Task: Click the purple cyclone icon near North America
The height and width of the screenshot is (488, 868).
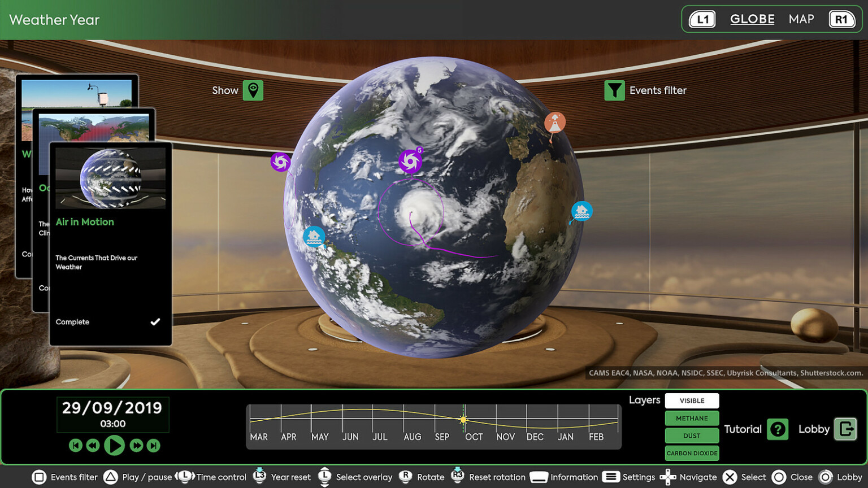Action: pos(281,162)
